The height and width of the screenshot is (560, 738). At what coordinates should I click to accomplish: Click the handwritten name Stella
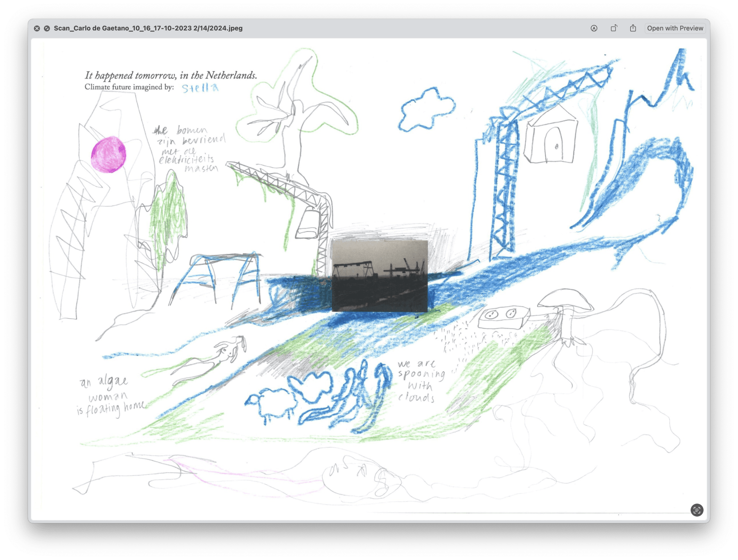point(200,88)
